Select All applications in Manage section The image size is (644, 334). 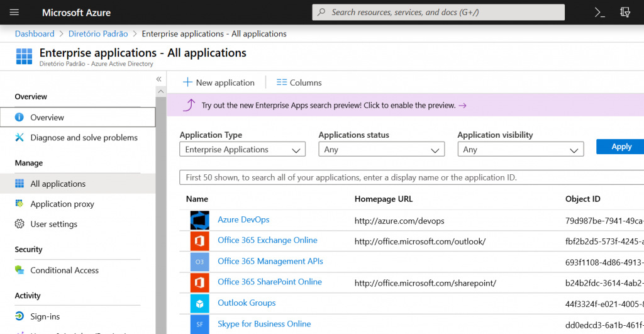77,184
